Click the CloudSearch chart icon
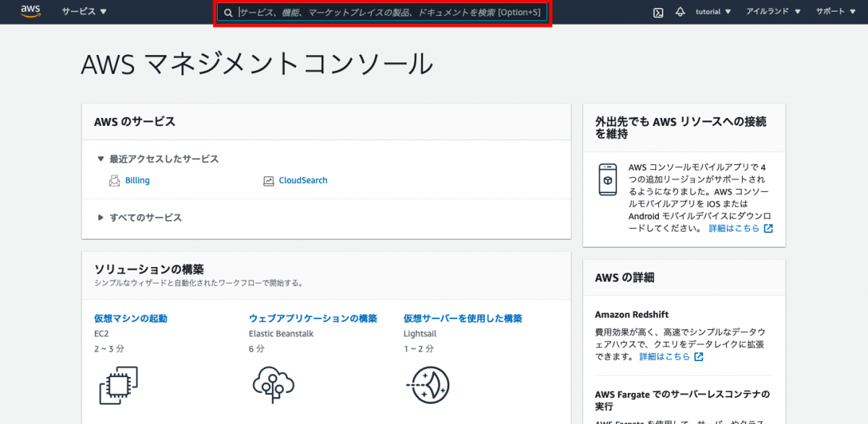 pyautogui.click(x=268, y=179)
